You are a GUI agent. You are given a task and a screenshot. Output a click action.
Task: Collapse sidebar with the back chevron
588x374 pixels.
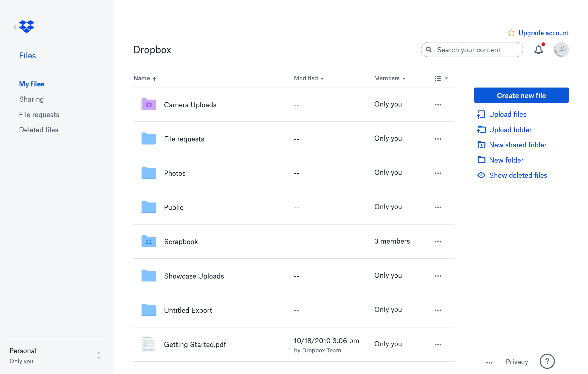(x=15, y=27)
